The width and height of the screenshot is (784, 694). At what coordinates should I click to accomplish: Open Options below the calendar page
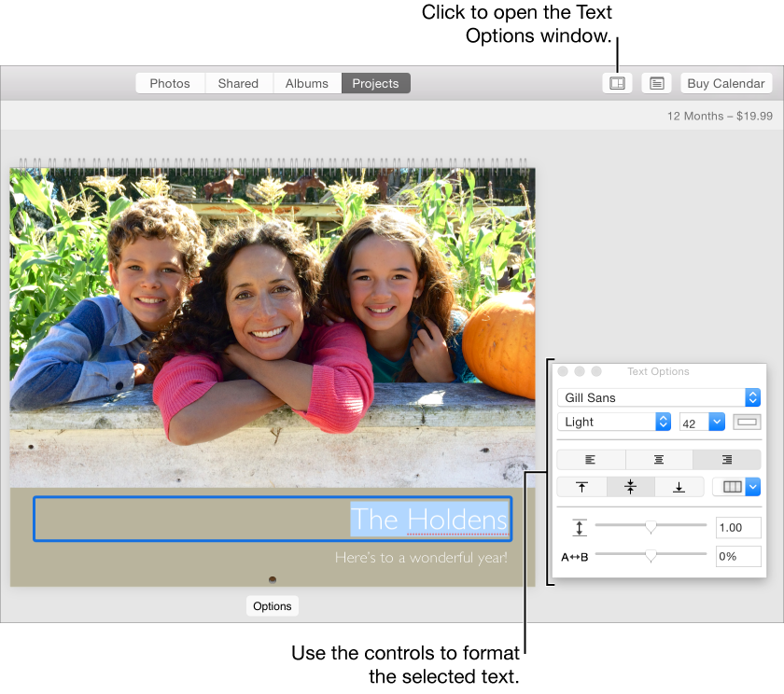click(272, 605)
